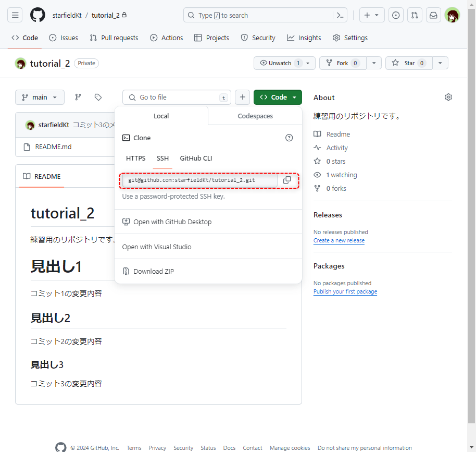476x452 pixels.
Task: Expand the Star lists dropdown arrow
Action: 440,63
